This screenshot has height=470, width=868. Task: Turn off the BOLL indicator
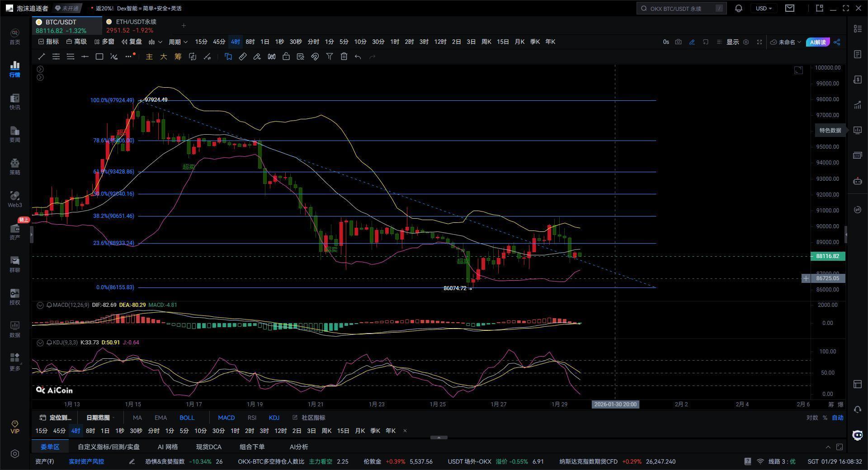pyautogui.click(x=187, y=418)
